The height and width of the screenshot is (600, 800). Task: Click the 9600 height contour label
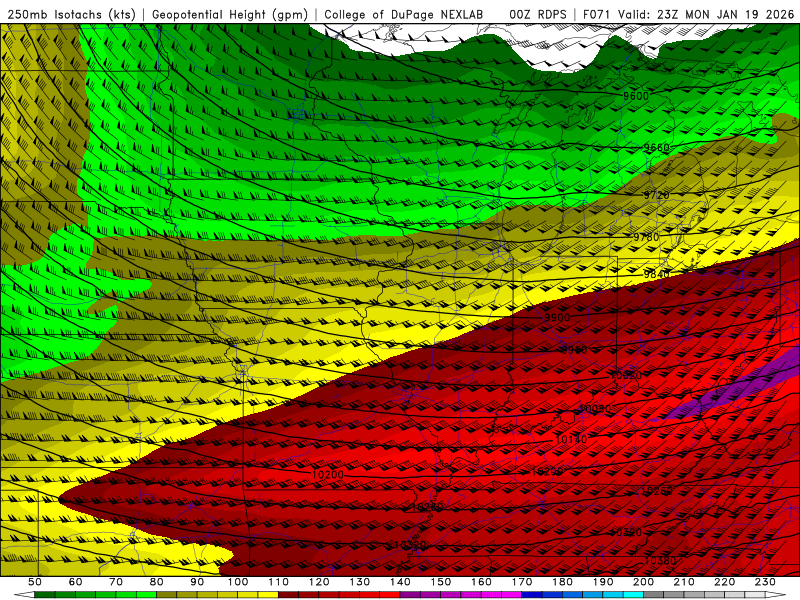coord(636,96)
